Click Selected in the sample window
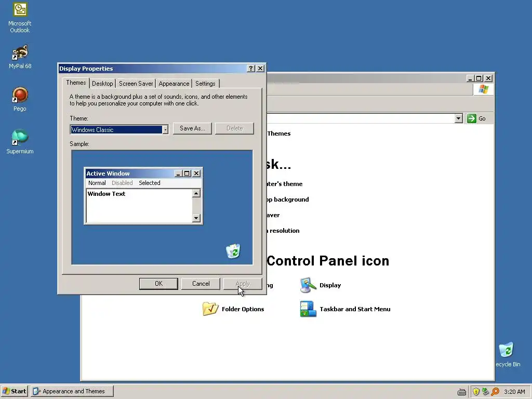The image size is (532, 399). (x=149, y=183)
